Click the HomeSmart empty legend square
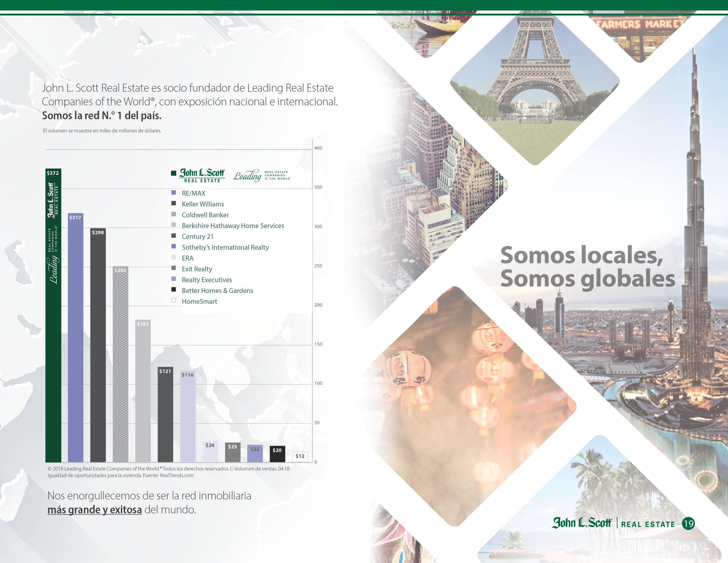This screenshot has width=728, height=563. (173, 300)
